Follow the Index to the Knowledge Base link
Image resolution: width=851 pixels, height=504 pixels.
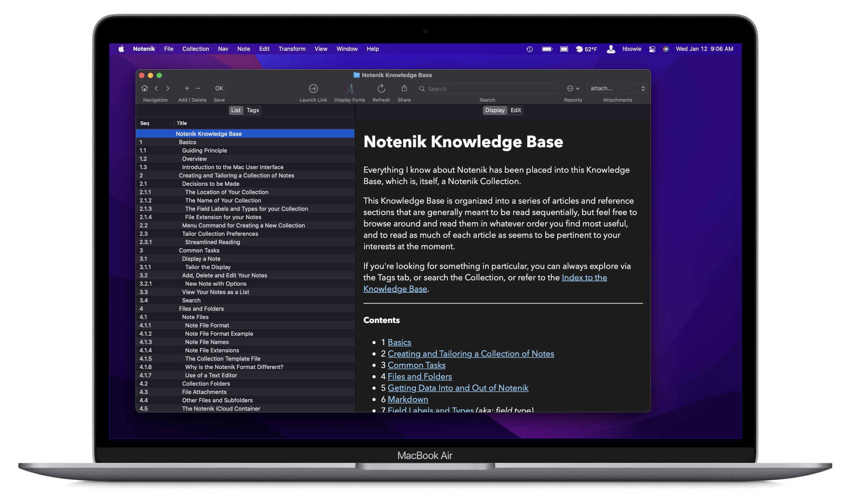584,277
